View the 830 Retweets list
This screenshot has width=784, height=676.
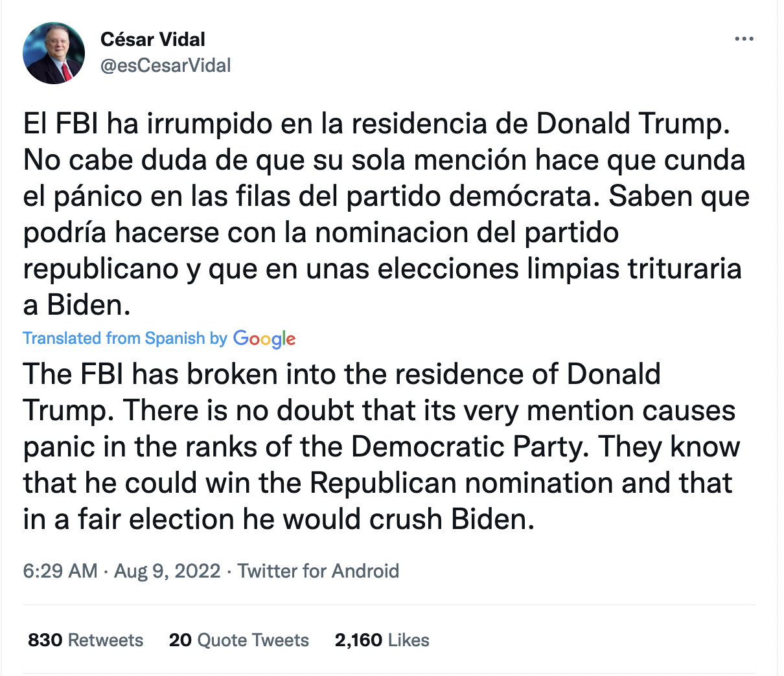[x=86, y=640]
